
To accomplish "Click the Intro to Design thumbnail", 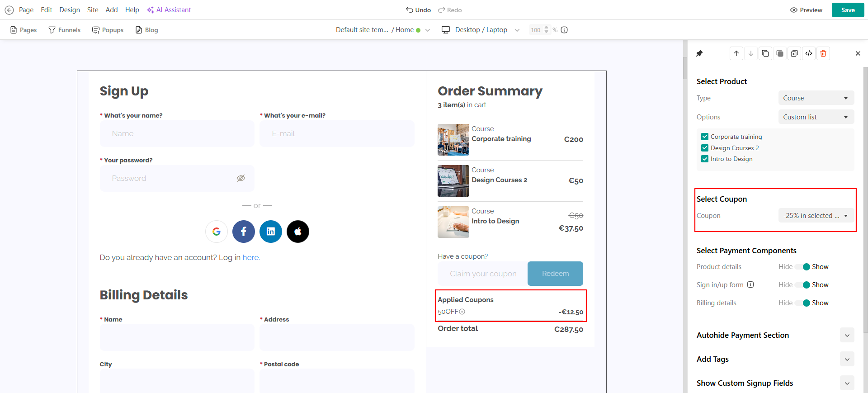I will click(453, 222).
